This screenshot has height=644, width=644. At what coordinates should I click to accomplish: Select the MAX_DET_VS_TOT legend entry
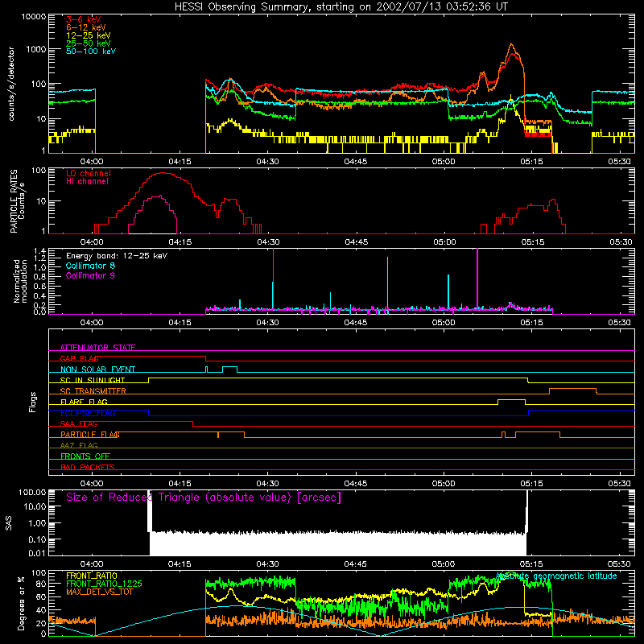pyautogui.click(x=99, y=592)
